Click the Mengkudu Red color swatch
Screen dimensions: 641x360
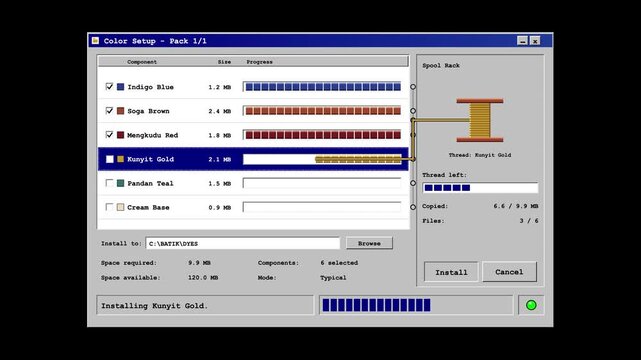[121, 135]
